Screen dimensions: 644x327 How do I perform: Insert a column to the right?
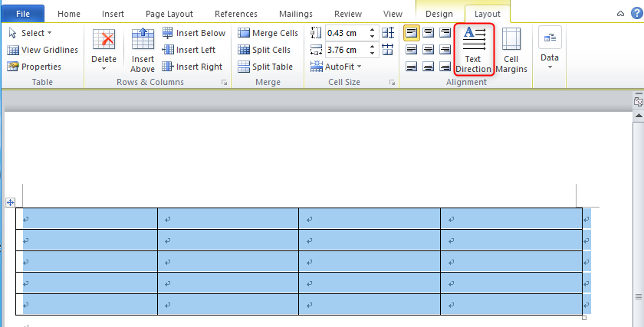192,67
